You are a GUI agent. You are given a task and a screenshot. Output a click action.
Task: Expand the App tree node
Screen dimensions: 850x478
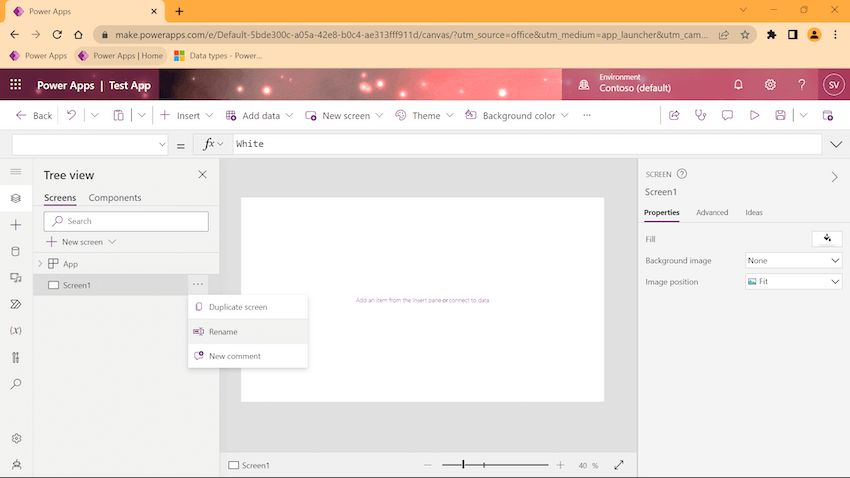click(40, 264)
